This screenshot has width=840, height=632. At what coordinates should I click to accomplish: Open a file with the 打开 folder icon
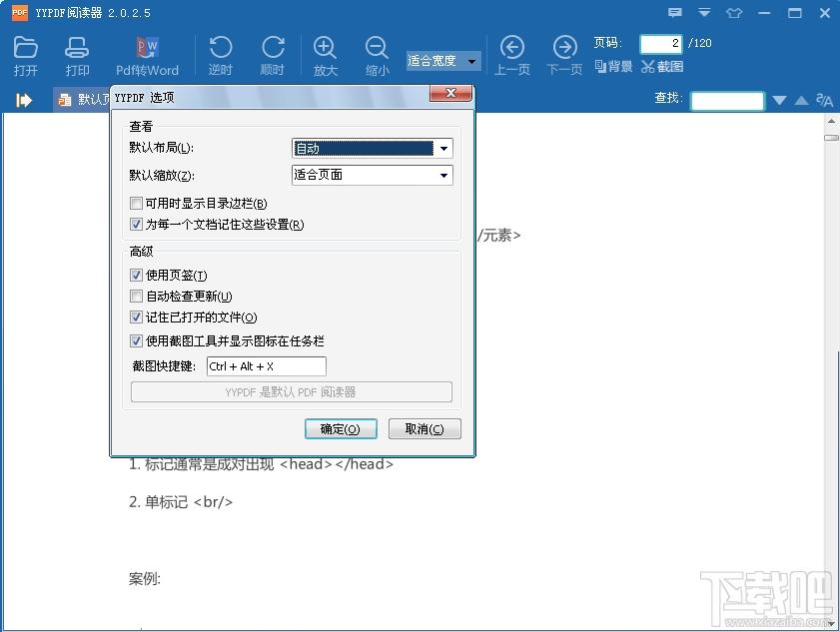pyautogui.click(x=25, y=56)
